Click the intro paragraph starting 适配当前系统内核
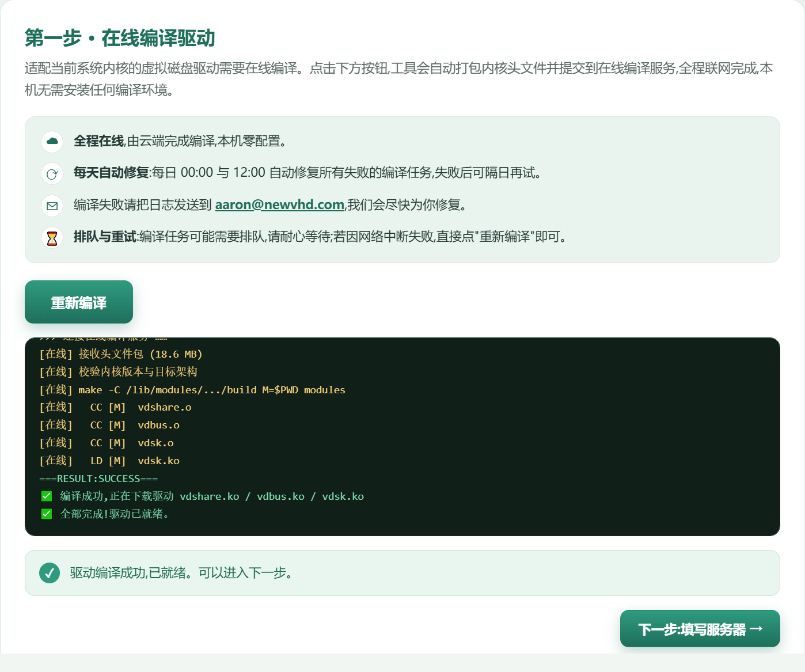 point(398,79)
